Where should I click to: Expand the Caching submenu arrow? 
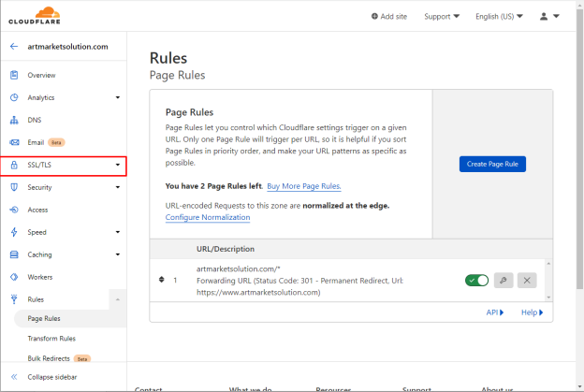[x=118, y=254]
